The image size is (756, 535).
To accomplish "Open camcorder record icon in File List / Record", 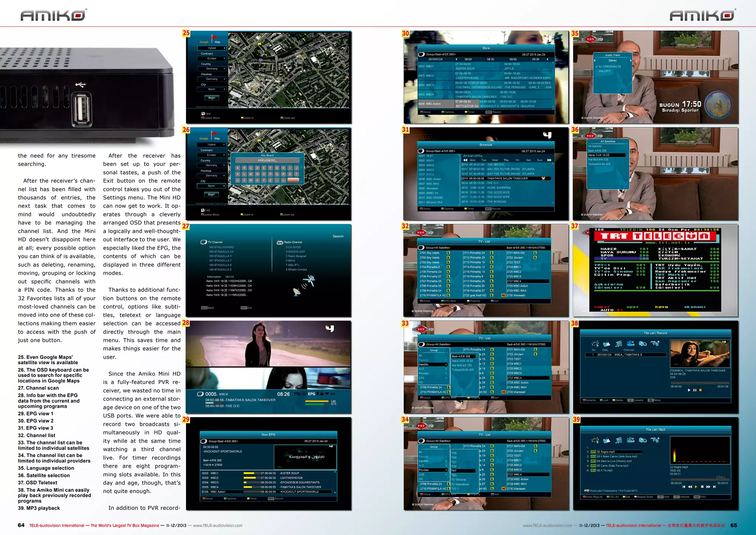I will tap(631, 343).
